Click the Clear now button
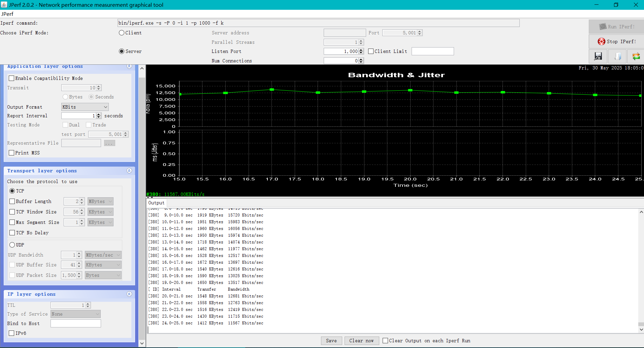 click(x=361, y=341)
